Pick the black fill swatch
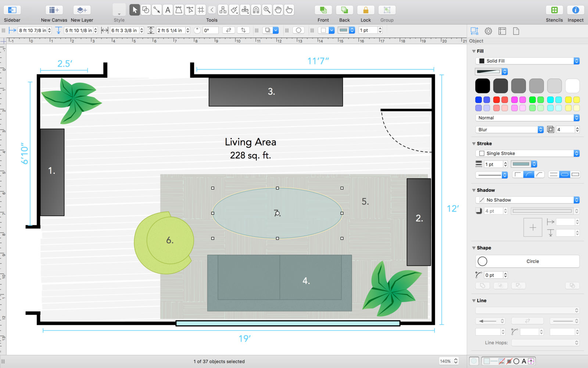Screen dimensions: 588x368 pos(483,86)
